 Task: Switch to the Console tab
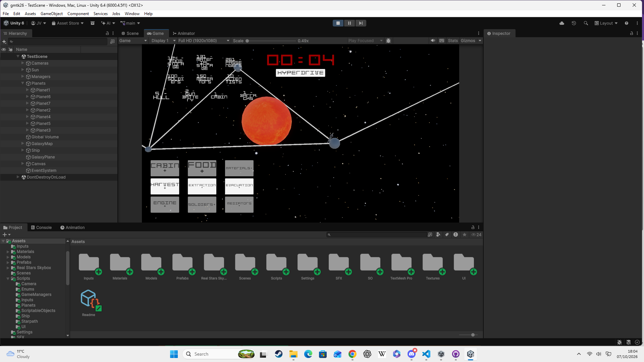pyautogui.click(x=41, y=227)
